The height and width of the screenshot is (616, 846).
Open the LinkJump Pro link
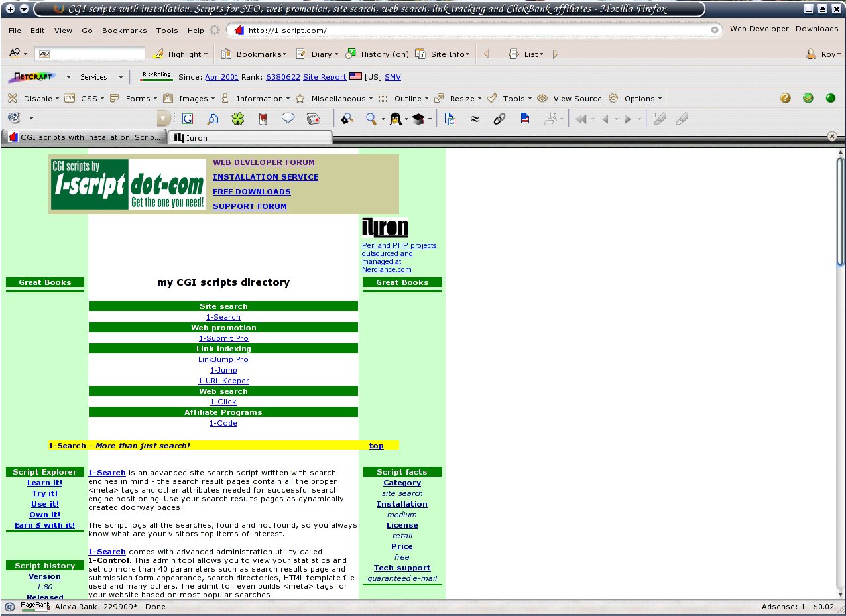coord(223,359)
